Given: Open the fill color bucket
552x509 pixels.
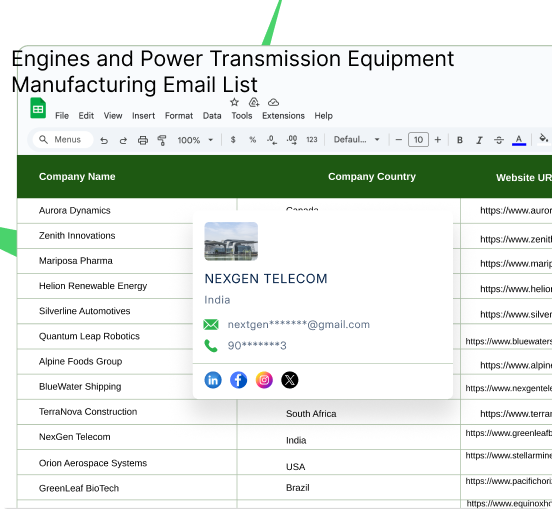Looking at the screenshot, I should (544, 139).
